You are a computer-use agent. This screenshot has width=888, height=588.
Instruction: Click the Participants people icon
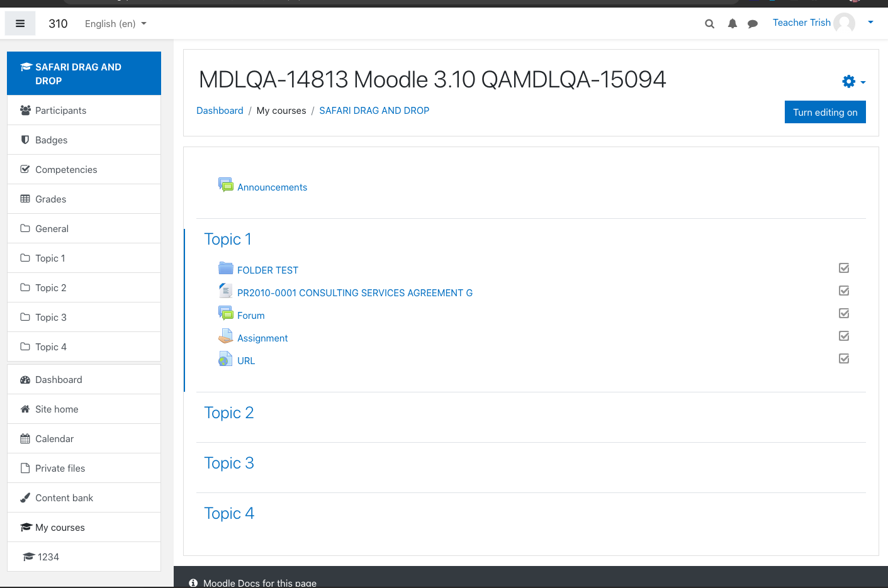25,110
